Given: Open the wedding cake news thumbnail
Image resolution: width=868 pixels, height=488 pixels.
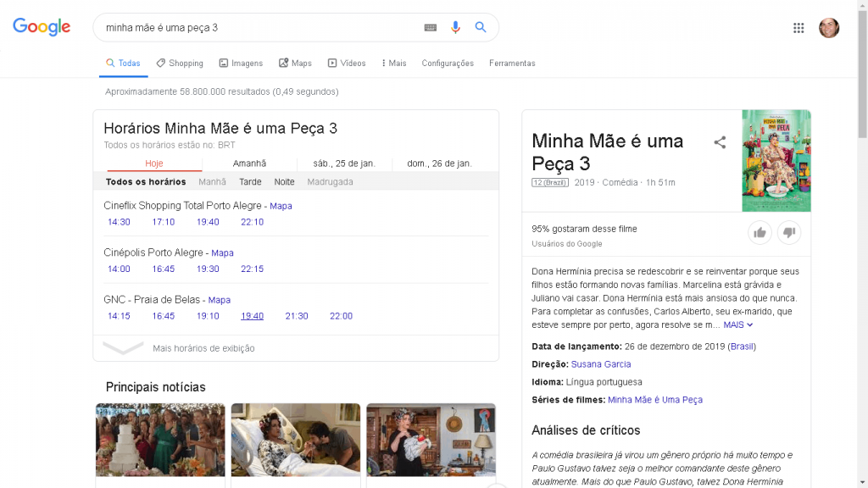Looking at the screenshot, I should pyautogui.click(x=160, y=440).
